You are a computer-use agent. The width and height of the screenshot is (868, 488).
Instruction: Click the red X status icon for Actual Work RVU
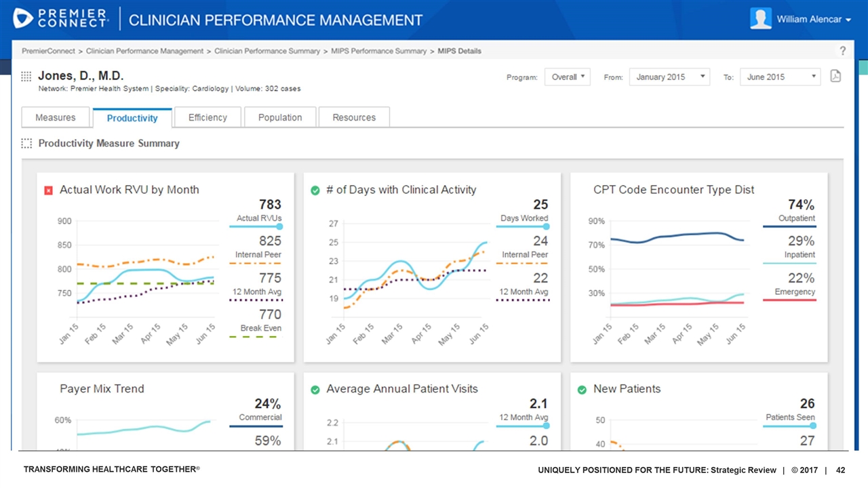coord(48,190)
